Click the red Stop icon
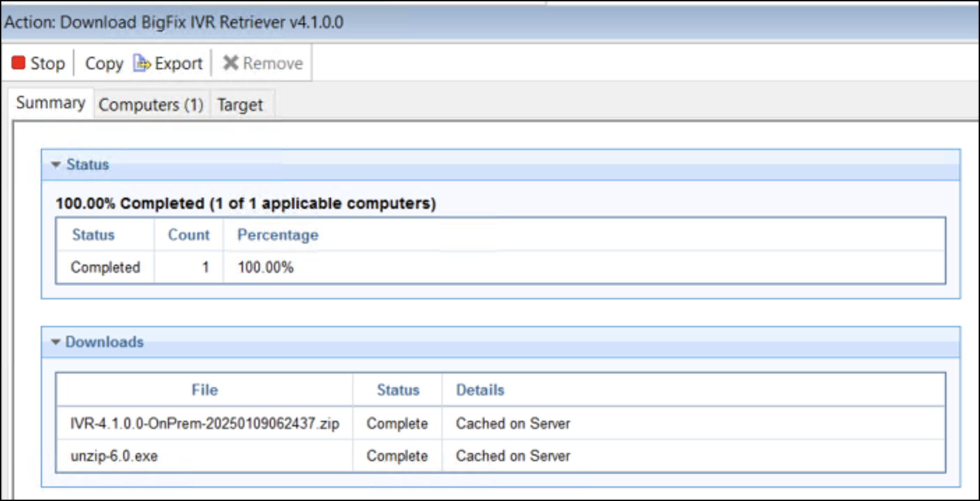The height and width of the screenshot is (501, 980). (x=19, y=63)
